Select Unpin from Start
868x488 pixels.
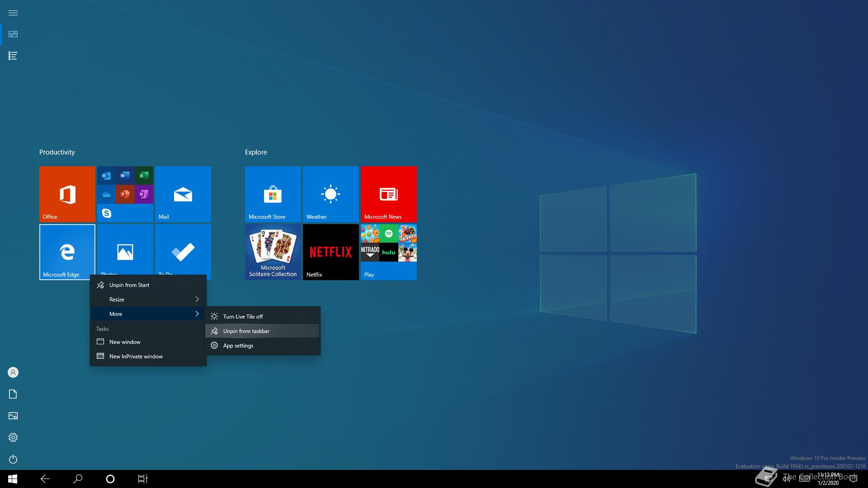point(148,285)
